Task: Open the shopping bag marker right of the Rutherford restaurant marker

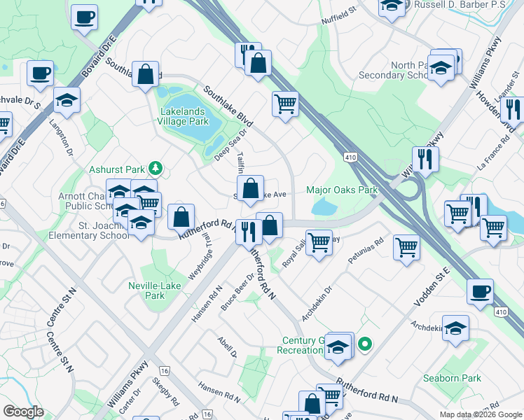Action: (271, 226)
